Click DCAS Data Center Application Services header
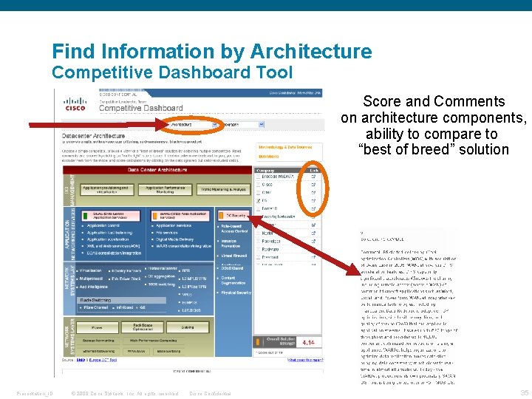The height and width of the screenshot is (399, 532). [x=111, y=216]
